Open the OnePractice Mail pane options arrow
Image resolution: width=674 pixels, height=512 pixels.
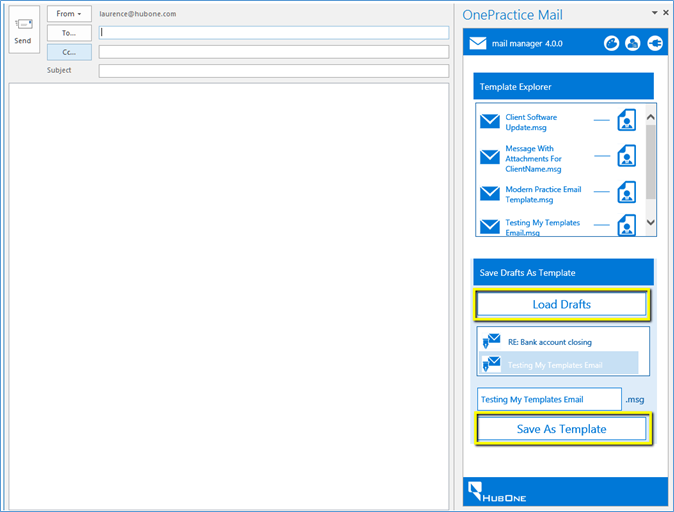pos(655,13)
